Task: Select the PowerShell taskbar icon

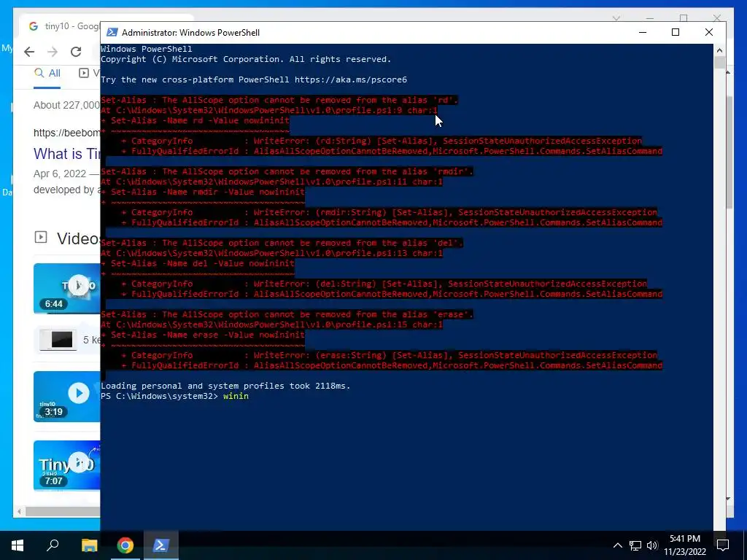Action: pyautogui.click(x=160, y=545)
